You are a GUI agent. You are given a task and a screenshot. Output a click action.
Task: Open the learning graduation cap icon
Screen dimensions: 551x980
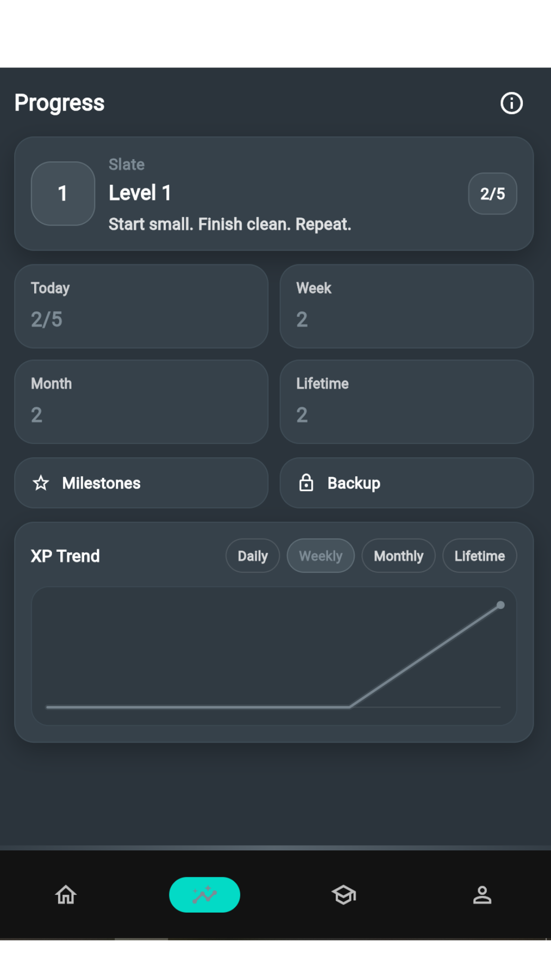click(344, 894)
